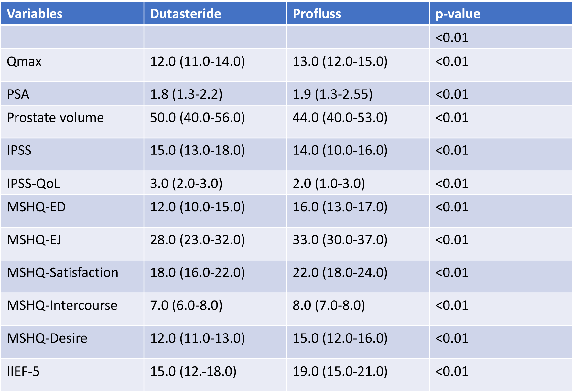Click the MSHQ-Intercourse row label
The width and height of the screenshot is (573, 392).
[x=62, y=305]
